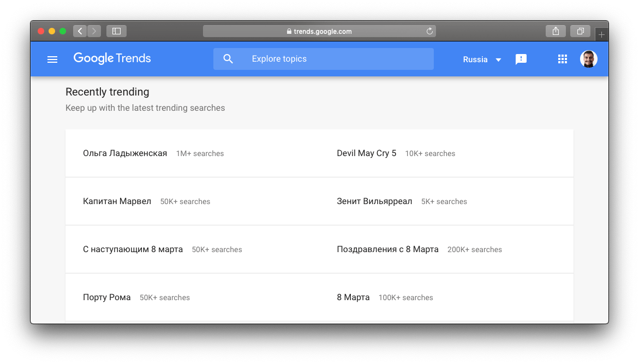Viewport: 639px width, 364px height.
Task: Open the Google apps grid
Action: (x=563, y=59)
